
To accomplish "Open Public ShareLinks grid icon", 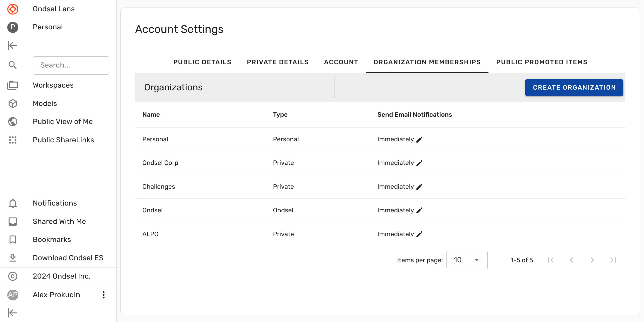I will (13, 140).
